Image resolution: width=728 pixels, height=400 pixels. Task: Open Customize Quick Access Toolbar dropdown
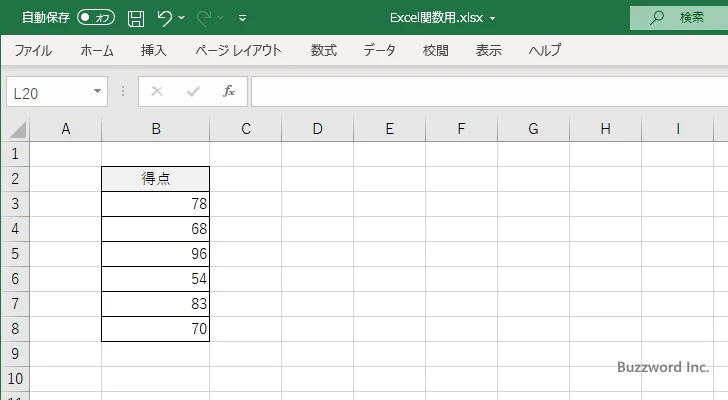coord(242,18)
